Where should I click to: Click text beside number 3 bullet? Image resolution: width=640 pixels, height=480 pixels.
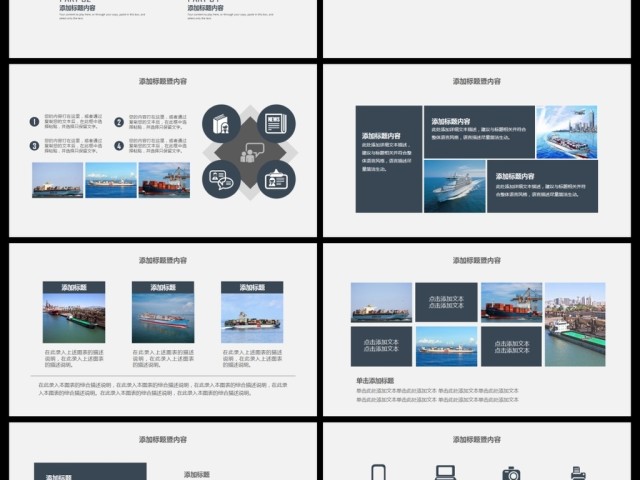(73, 146)
